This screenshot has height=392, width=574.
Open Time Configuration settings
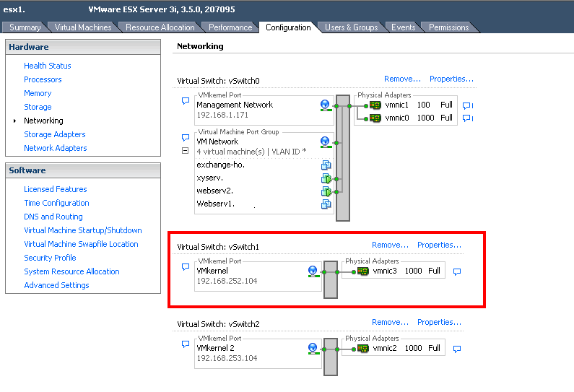pos(57,203)
